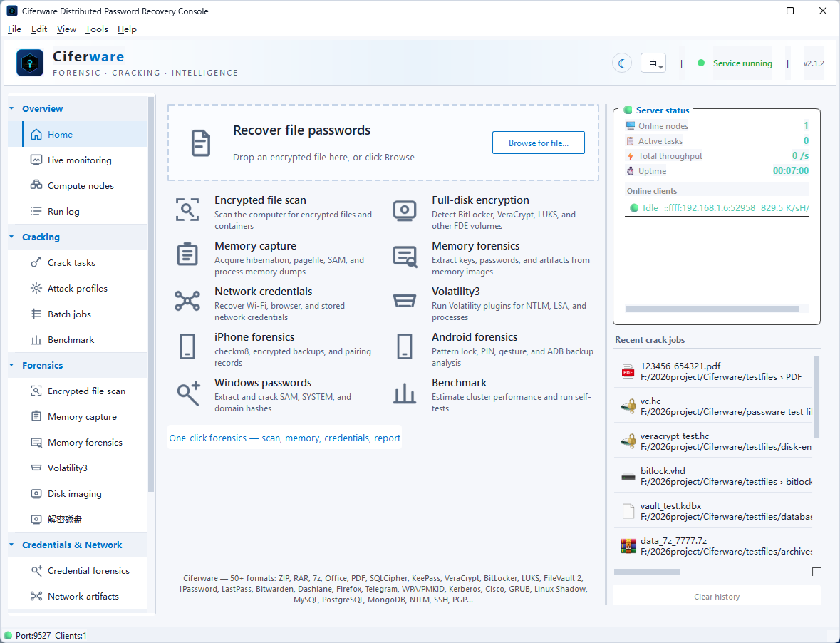Open the sidebar Benchmark chart icon
Viewport: 840px width, 643px height.
[36, 340]
